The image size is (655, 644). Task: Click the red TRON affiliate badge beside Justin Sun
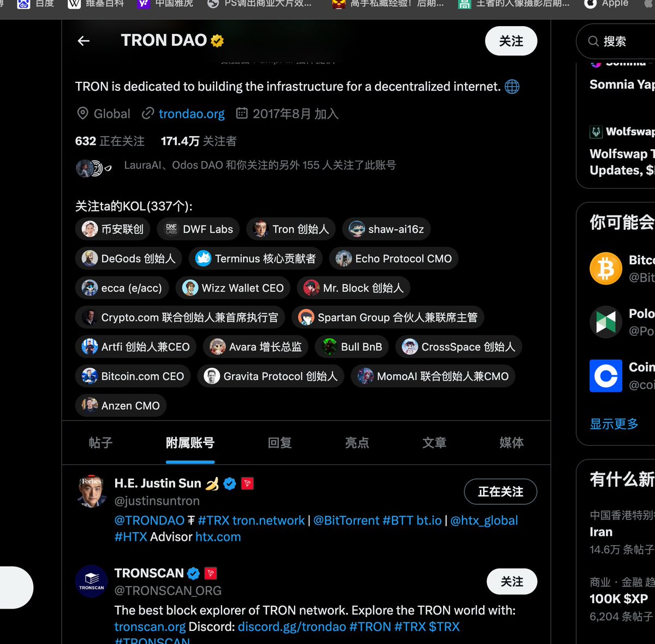coord(247,483)
